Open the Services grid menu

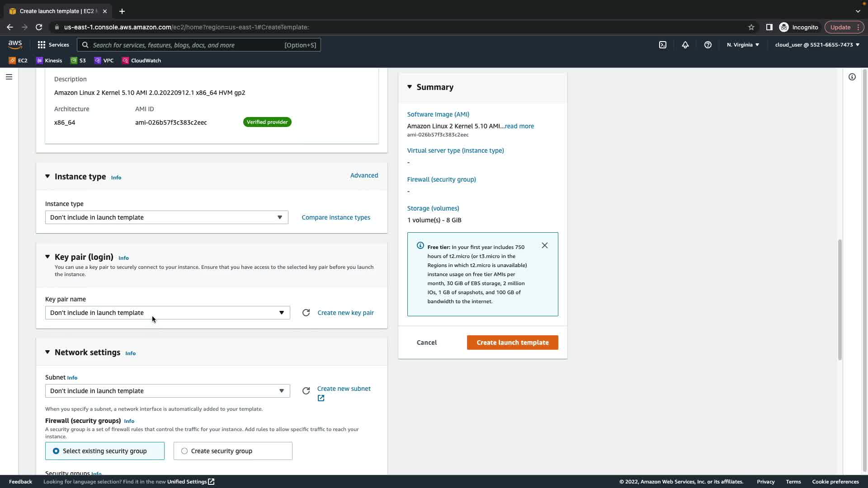[53, 45]
